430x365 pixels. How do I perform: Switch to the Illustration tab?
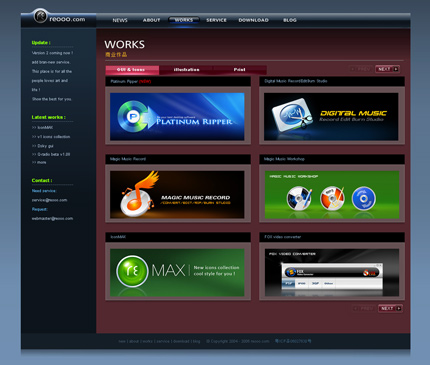186,70
